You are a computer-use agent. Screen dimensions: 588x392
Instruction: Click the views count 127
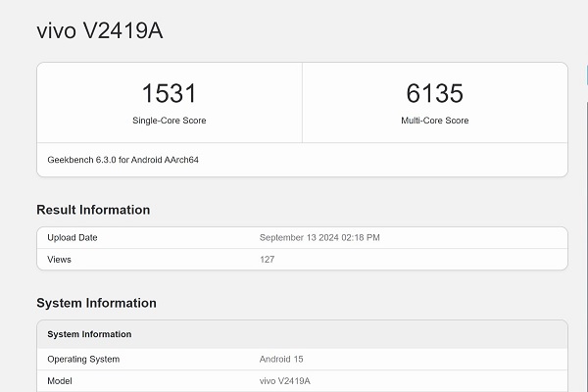click(267, 260)
